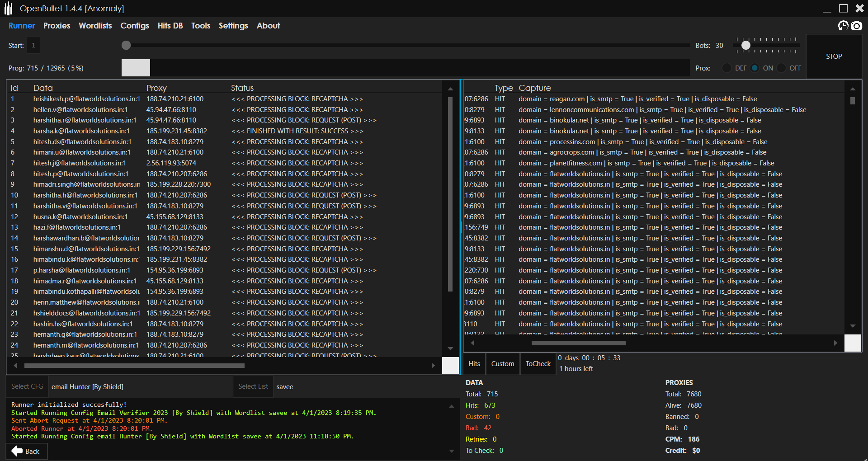Select the hit with domain planetfitness.com
The height and width of the screenshot is (461, 868).
pyautogui.click(x=654, y=163)
